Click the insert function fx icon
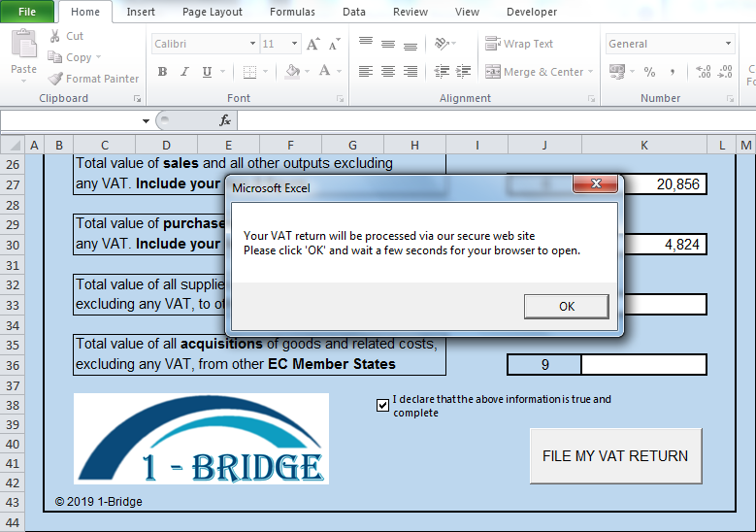 coord(225,120)
